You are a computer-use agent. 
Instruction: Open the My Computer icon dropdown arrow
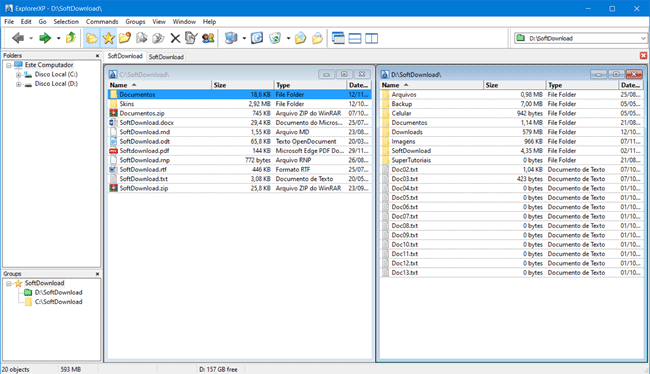click(244, 39)
